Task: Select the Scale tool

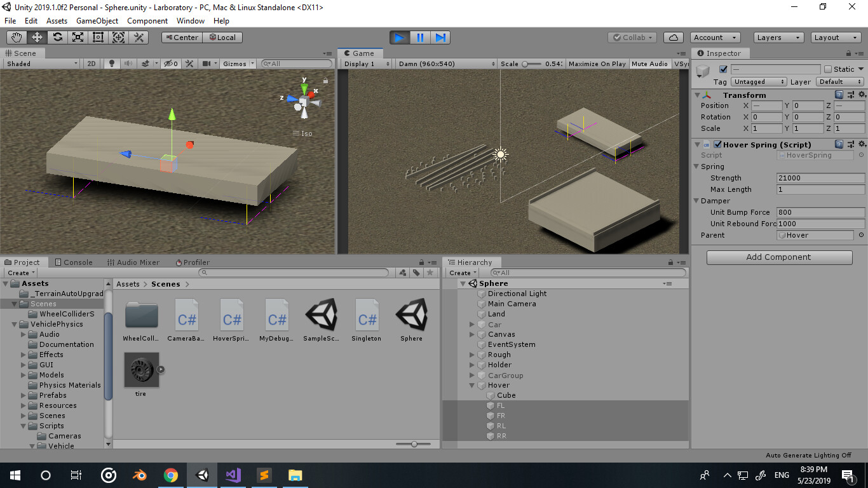Action: (x=78, y=37)
